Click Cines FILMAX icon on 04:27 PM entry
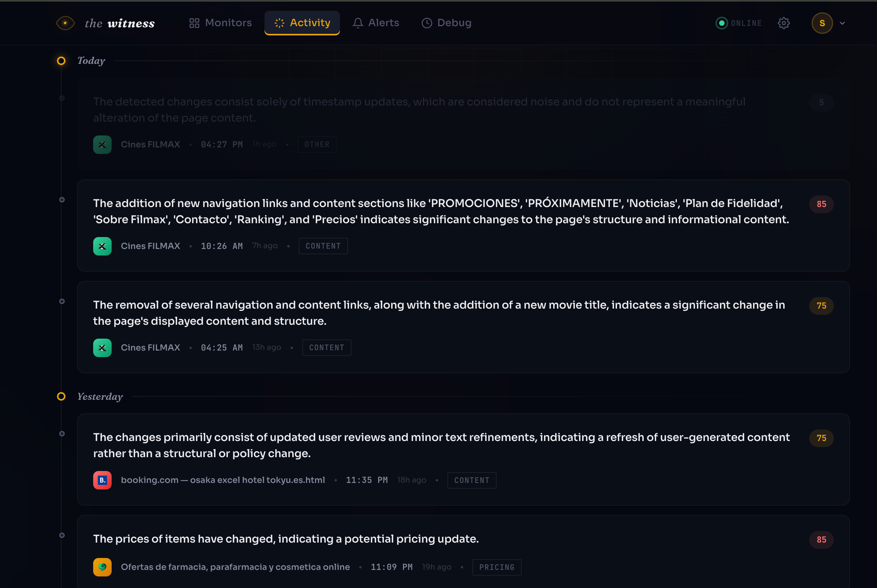This screenshot has height=588, width=877. (102, 145)
